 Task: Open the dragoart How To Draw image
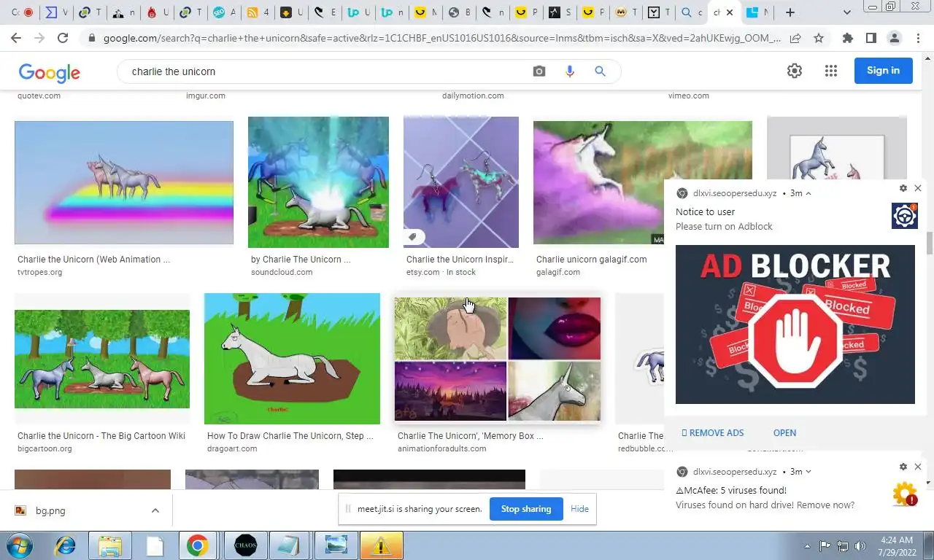click(x=292, y=359)
